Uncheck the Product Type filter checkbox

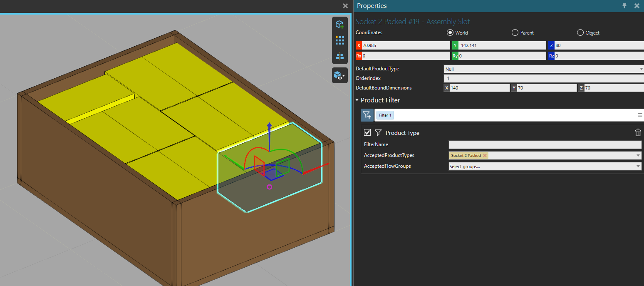tap(367, 132)
